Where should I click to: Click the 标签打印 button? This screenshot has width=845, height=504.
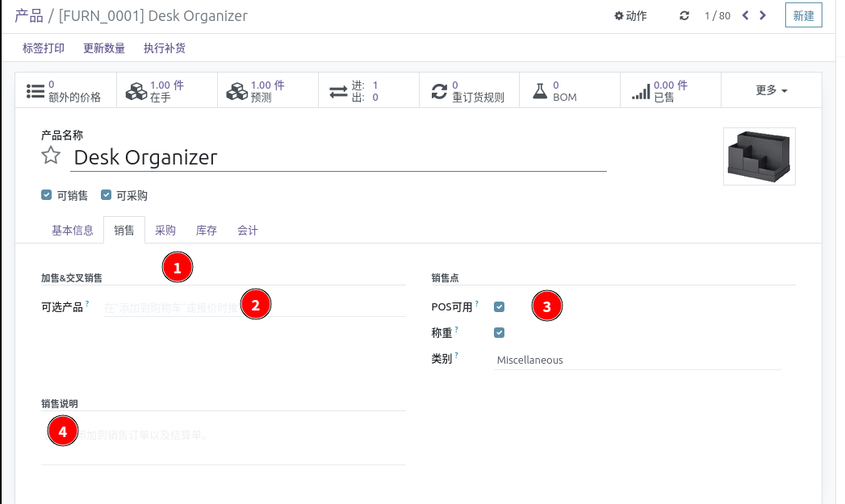tap(43, 48)
